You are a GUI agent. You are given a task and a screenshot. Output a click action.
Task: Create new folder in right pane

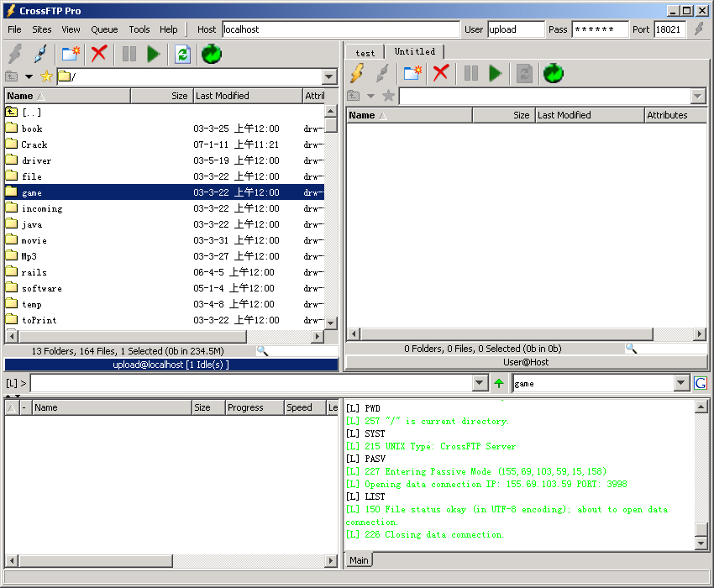pyautogui.click(x=412, y=73)
